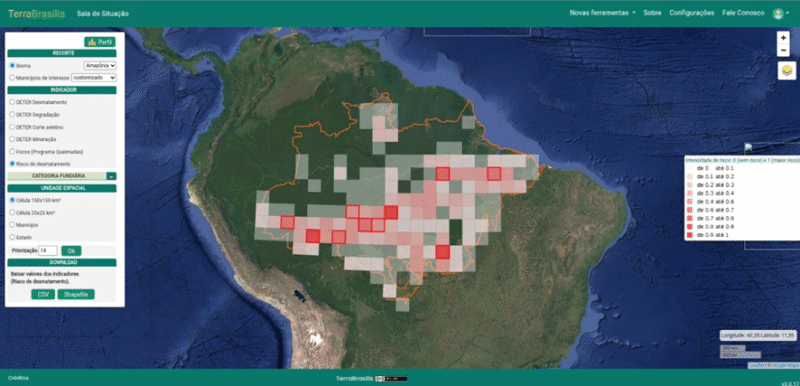Click the Shapefile download button
The width and height of the screenshot is (800, 386).
[x=76, y=294]
